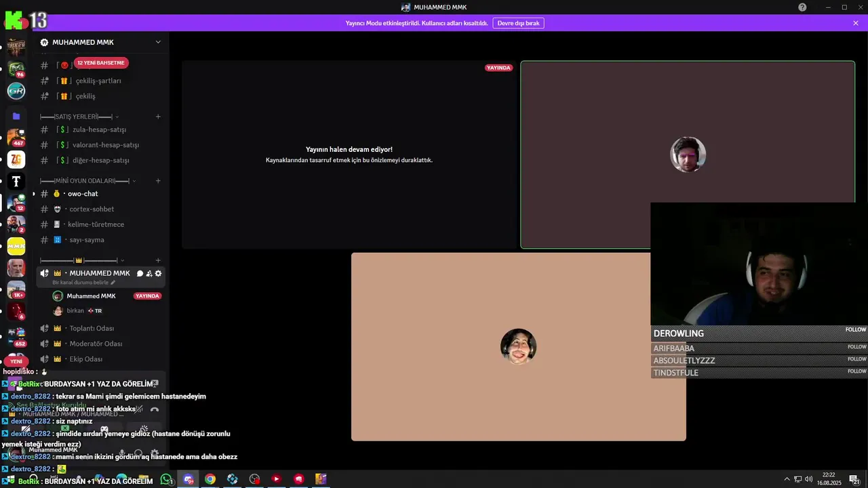Click Devre dışı bırak button

click(x=518, y=23)
